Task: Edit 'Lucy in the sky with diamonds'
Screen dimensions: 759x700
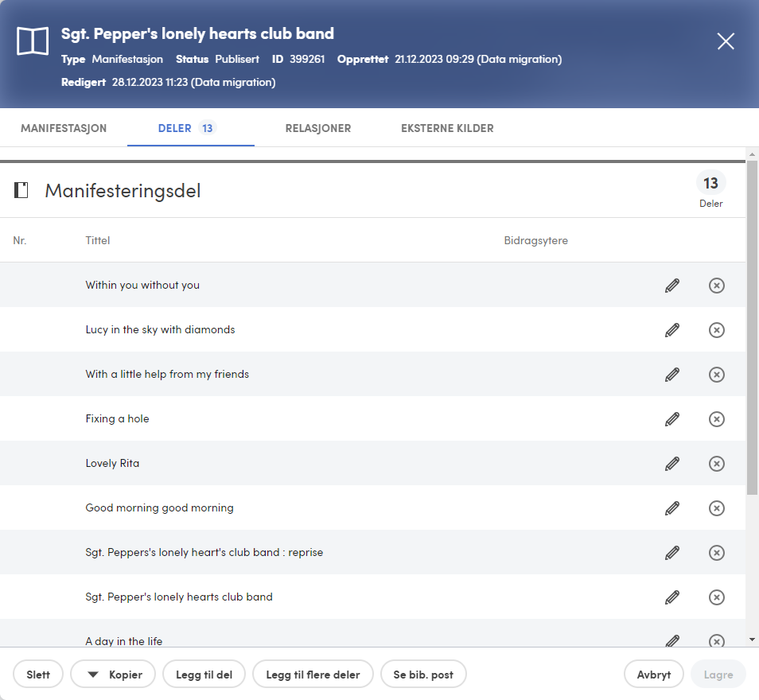Action: [671, 330]
